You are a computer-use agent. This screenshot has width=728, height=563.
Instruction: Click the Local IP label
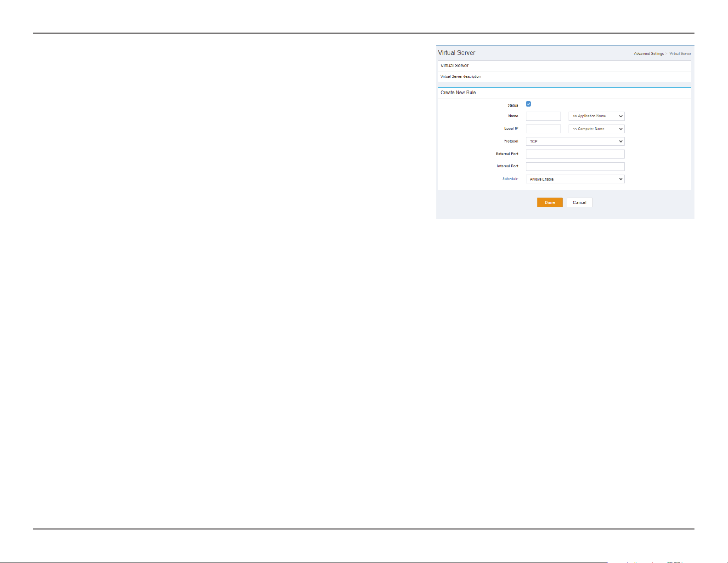[x=511, y=128]
